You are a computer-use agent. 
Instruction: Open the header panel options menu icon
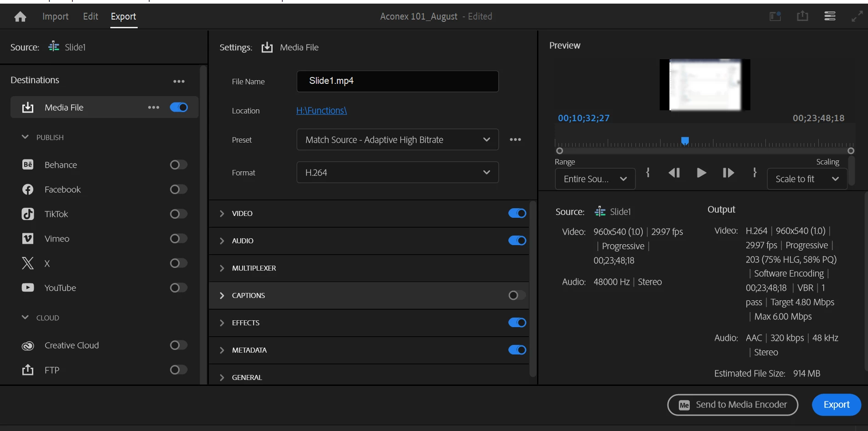(830, 16)
